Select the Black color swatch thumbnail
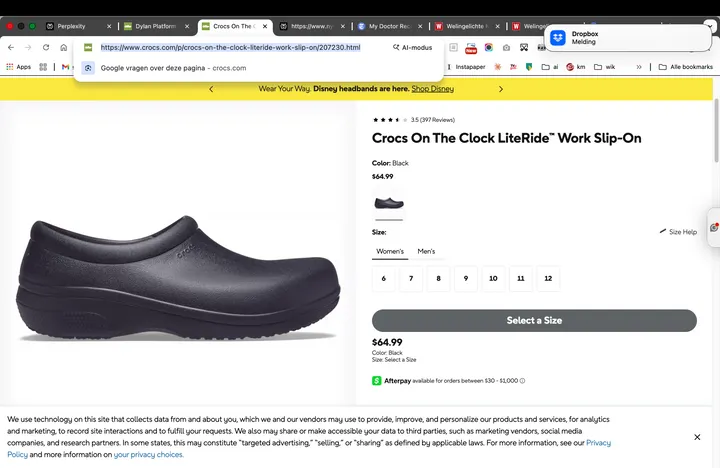Viewport: 720px width, 468px height. [388, 203]
